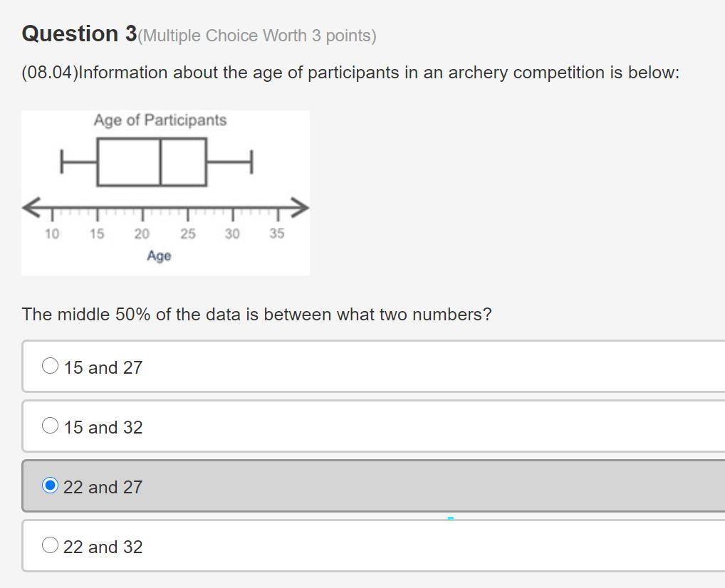Choose the "15 and 32" radio button
725x588 pixels.
coord(50,426)
